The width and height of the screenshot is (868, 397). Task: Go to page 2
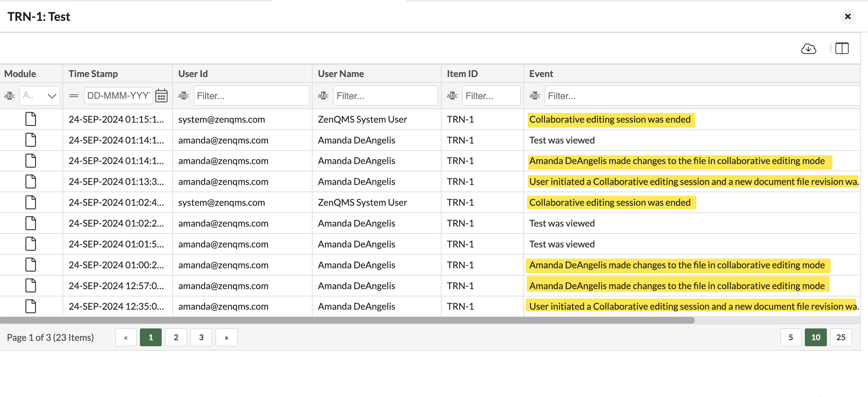click(176, 337)
